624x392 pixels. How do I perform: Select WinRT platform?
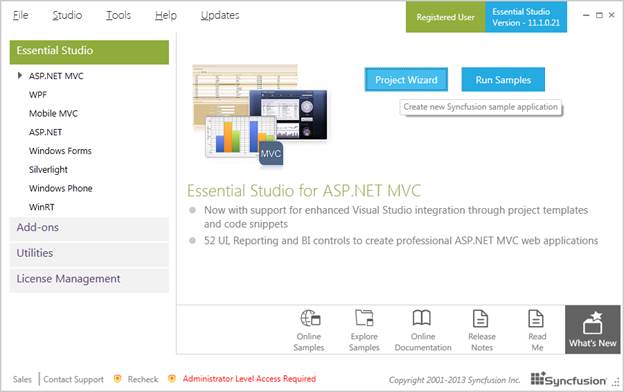click(x=42, y=207)
